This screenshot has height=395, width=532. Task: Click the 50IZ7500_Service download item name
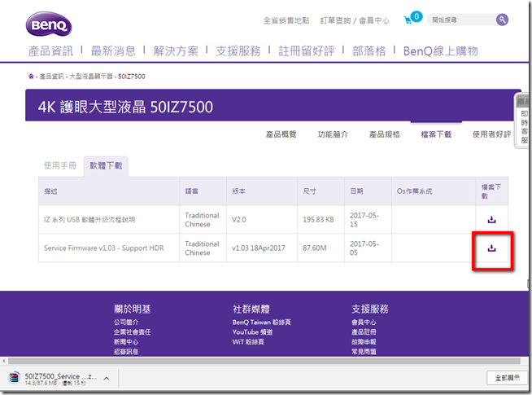coord(60,376)
